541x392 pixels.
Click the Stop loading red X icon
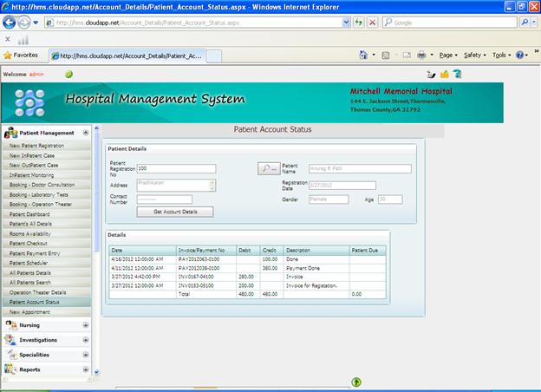click(372, 23)
